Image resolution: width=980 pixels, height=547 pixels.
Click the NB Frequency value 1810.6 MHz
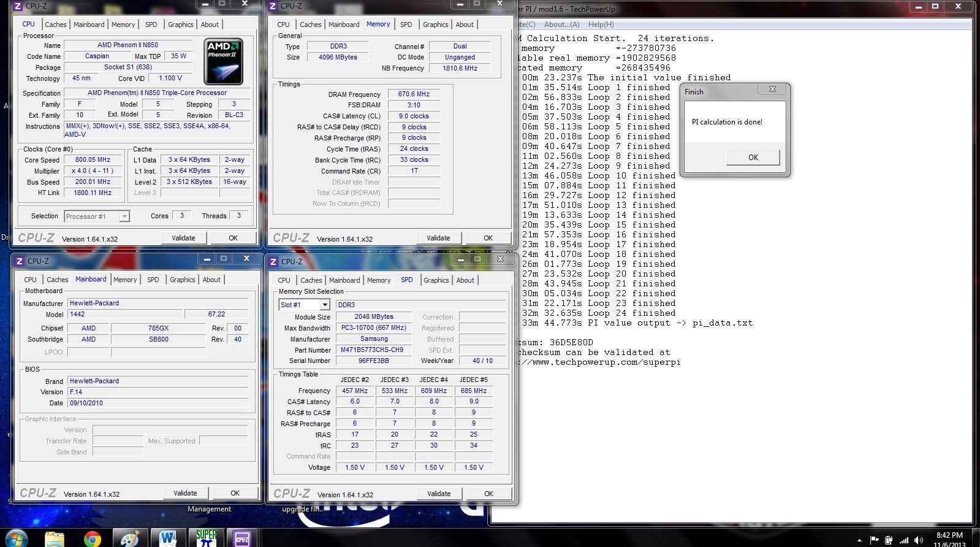(460, 68)
